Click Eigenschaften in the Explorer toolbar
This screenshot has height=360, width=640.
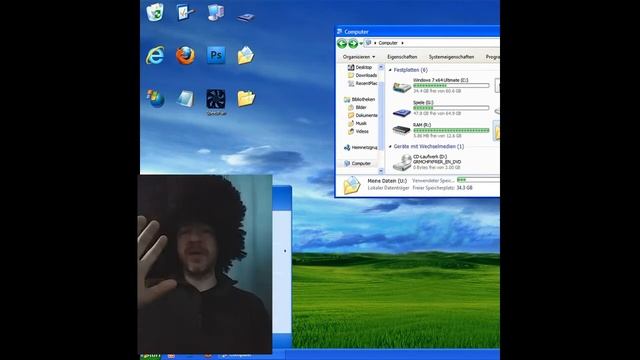(x=402, y=57)
